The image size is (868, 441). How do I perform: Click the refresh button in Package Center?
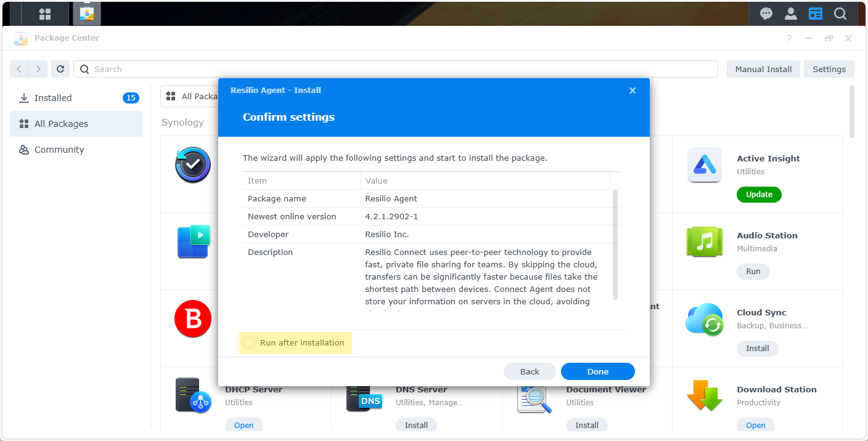[x=60, y=69]
